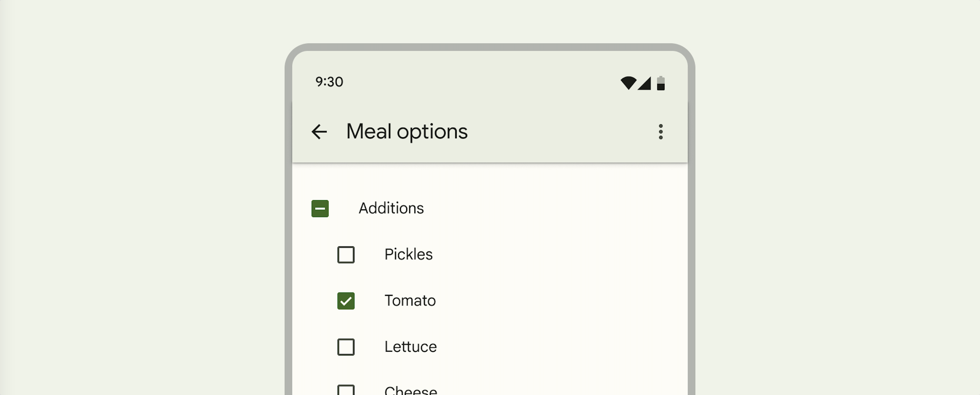The image size is (980, 395).
Task: Tap the clock showing 9:30
Action: (329, 81)
